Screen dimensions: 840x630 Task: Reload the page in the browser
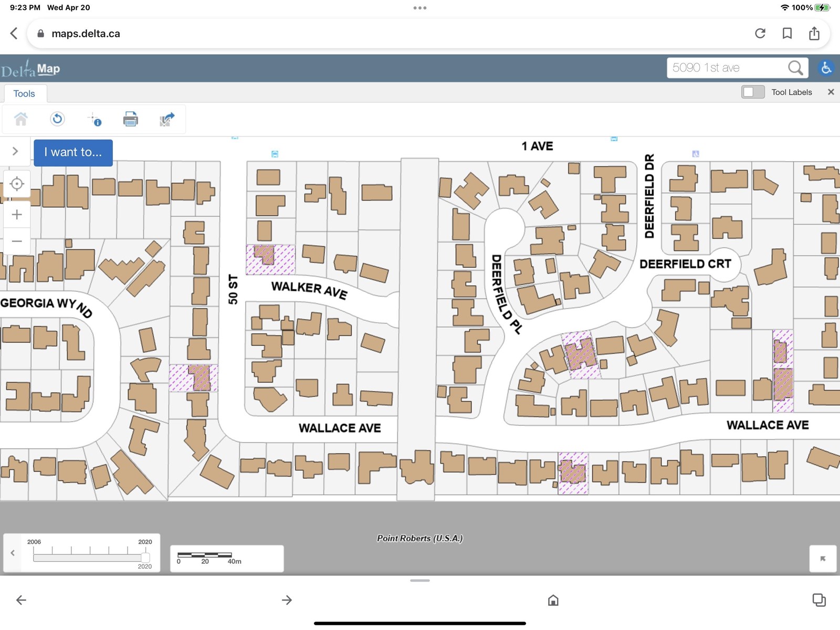click(760, 34)
